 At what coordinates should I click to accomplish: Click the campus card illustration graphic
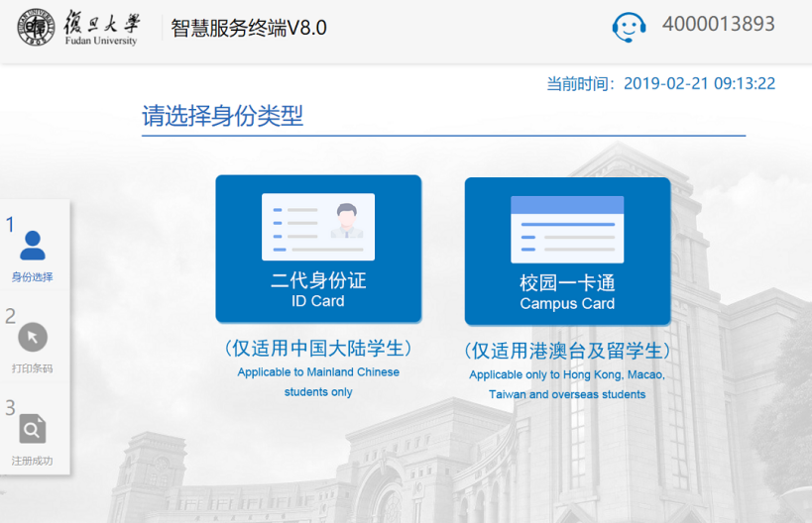click(567, 229)
